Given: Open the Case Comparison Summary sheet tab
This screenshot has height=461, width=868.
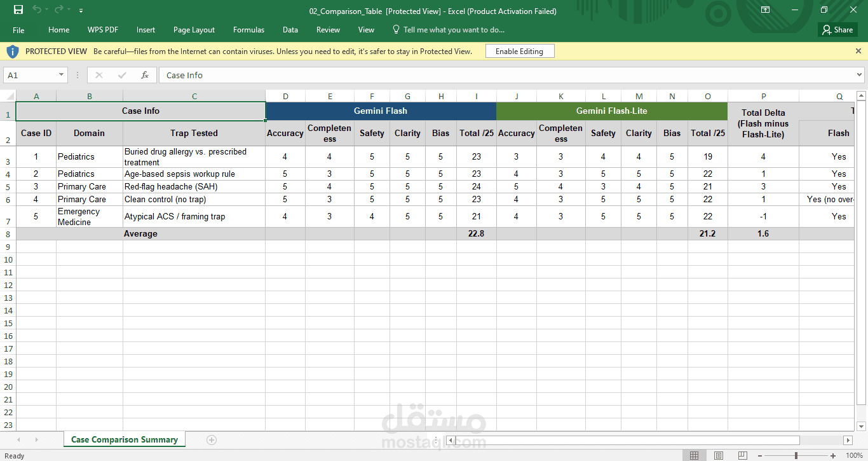Looking at the screenshot, I should tap(125, 439).
